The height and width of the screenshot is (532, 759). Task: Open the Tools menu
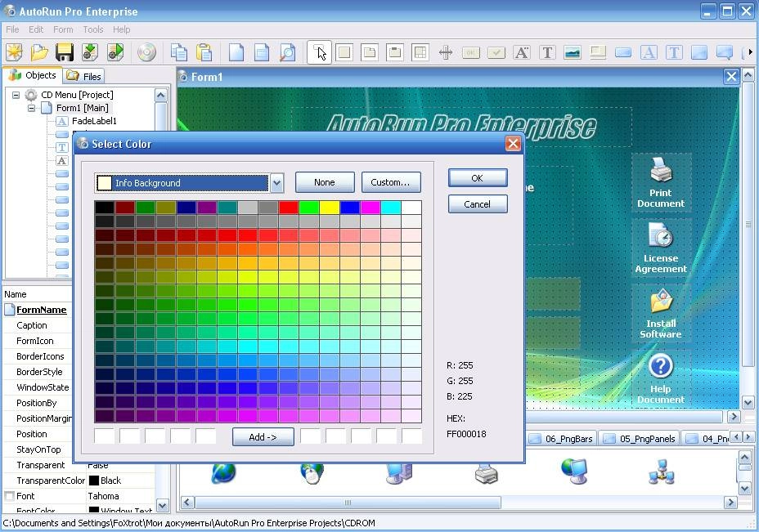[93, 29]
